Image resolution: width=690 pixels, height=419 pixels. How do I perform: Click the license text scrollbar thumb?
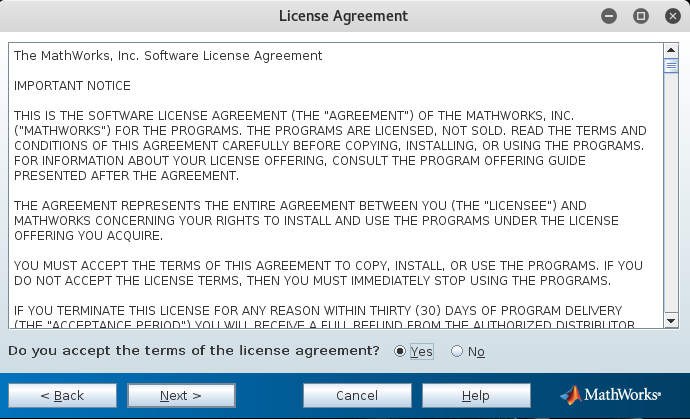click(x=671, y=66)
